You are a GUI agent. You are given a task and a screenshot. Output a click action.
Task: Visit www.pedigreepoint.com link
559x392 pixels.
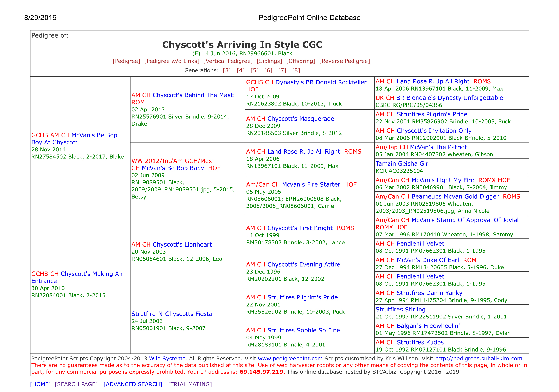pos(290,358)
